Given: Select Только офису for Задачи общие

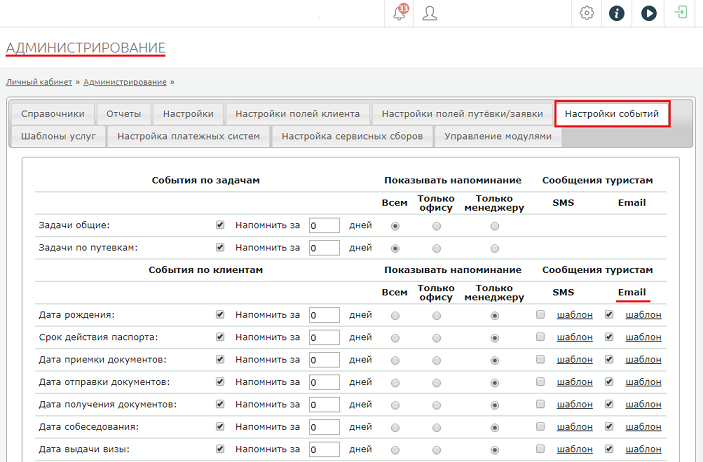Looking at the screenshot, I should tap(436, 226).
